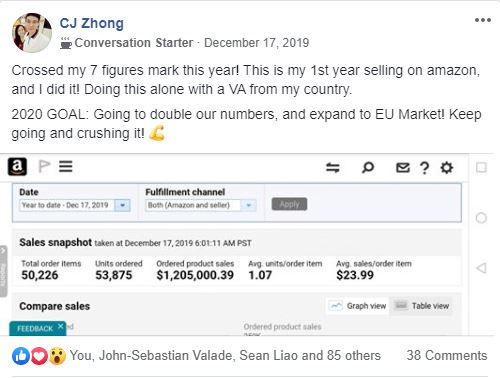This screenshot has height=378, width=500.
Task: Open the 38 Comments link
Action: pos(447,355)
